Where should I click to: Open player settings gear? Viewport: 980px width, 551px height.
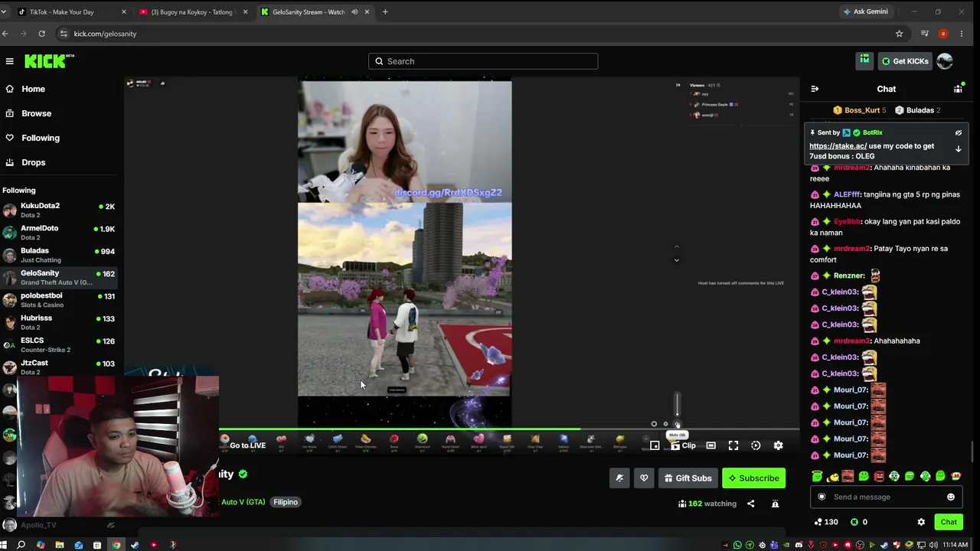(x=778, y=445)
